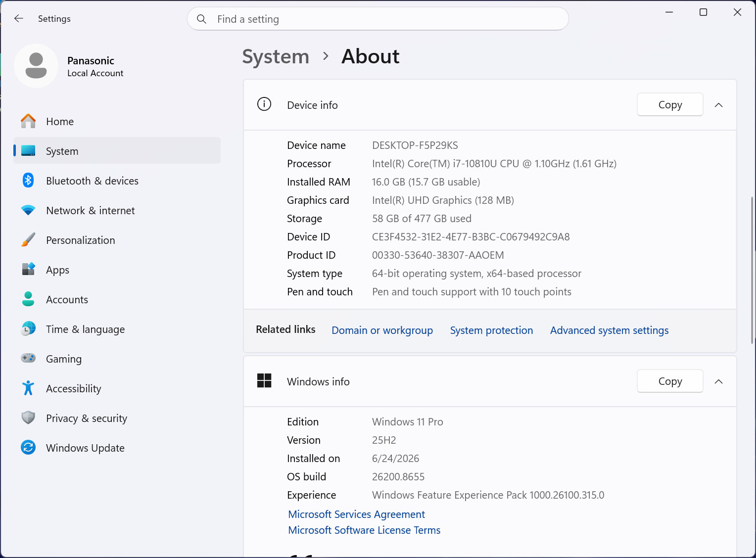Click the Find a setting search box

tap(378, 19)
